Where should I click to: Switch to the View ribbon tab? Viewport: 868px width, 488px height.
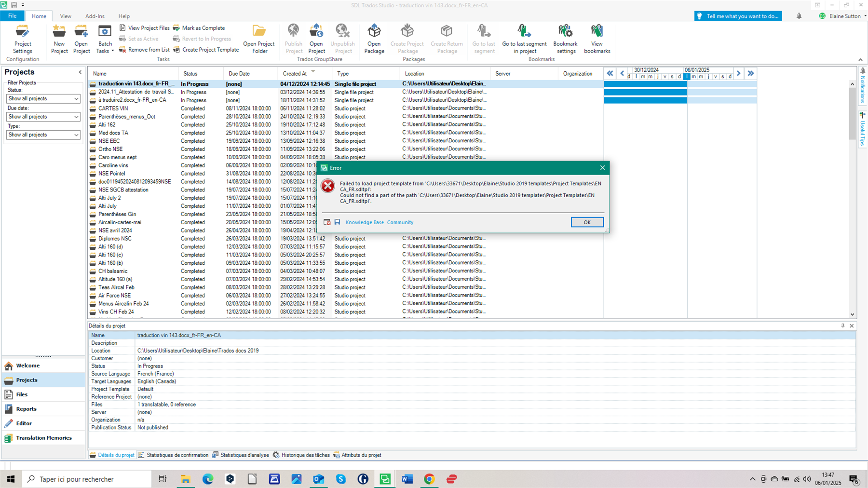point(66,16)
